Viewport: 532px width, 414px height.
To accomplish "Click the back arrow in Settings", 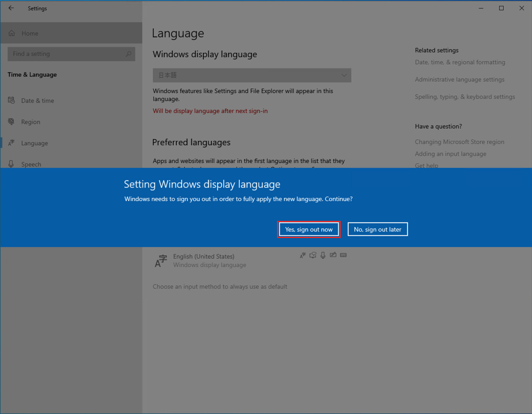I will (x=11, y=8).
